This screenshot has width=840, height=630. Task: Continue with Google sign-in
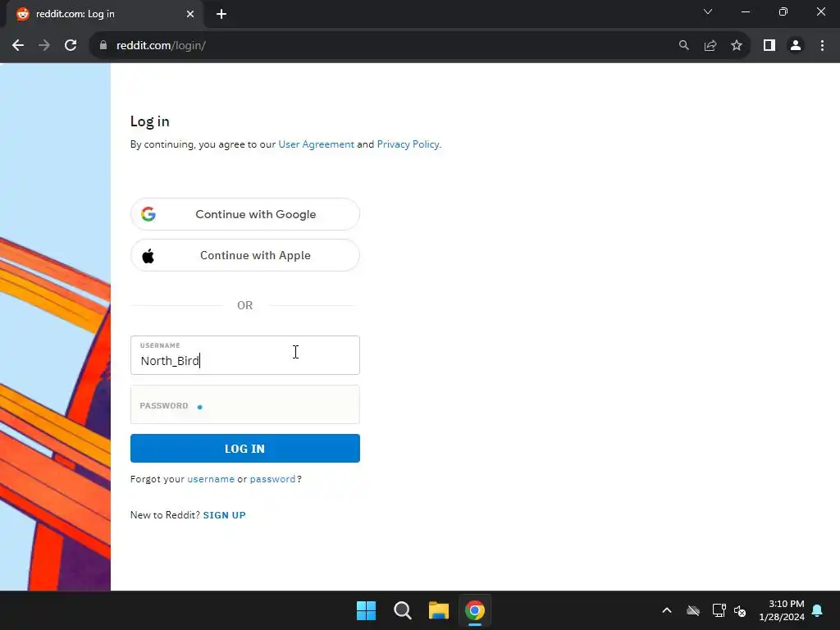tap(244, 214)
